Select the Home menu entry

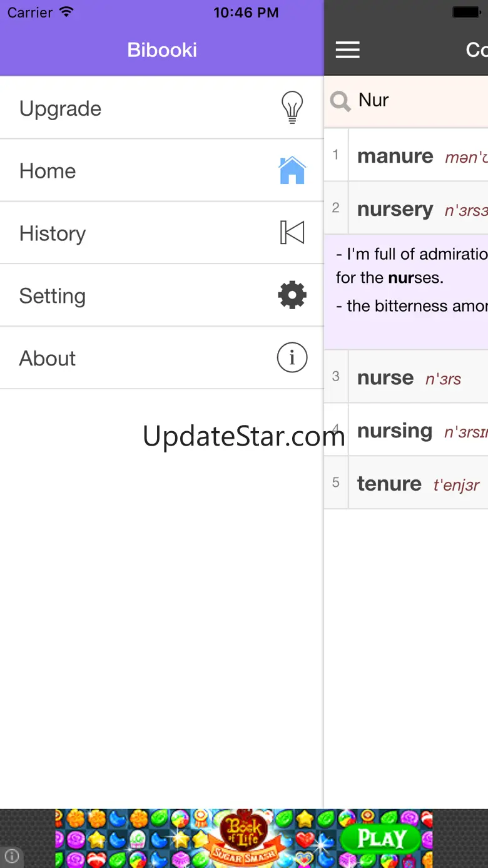pyautogui.click(x=48, y=171)
